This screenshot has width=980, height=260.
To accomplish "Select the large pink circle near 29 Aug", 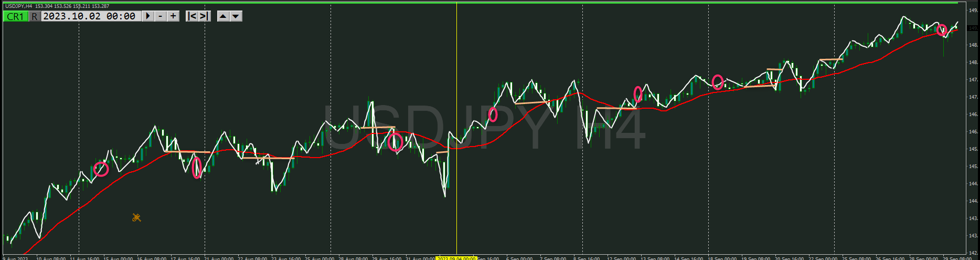I will tap(395, 142).
